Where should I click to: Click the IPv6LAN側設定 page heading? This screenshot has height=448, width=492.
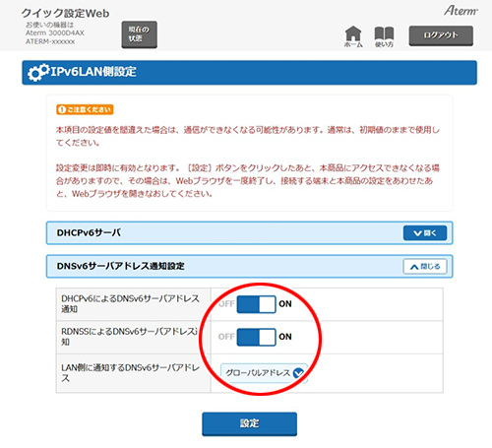coord(93,72)
